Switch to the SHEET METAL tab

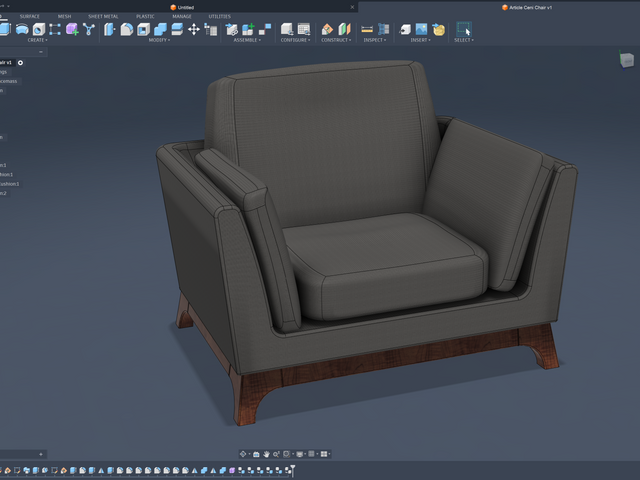point(103,16)
